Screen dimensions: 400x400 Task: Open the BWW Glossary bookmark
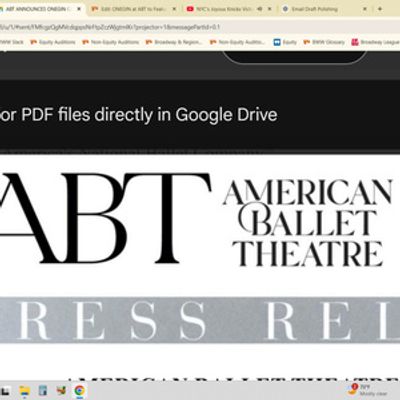[324, 42]
